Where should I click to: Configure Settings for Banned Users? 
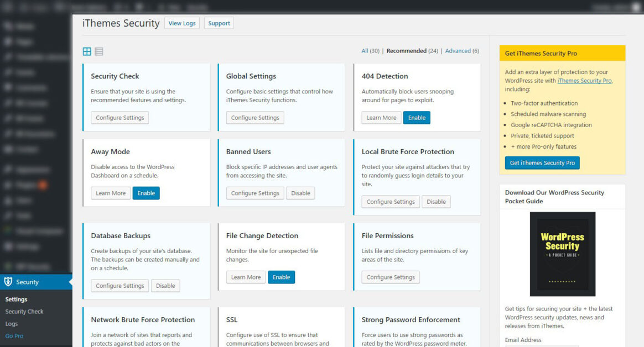pos(255,193)
